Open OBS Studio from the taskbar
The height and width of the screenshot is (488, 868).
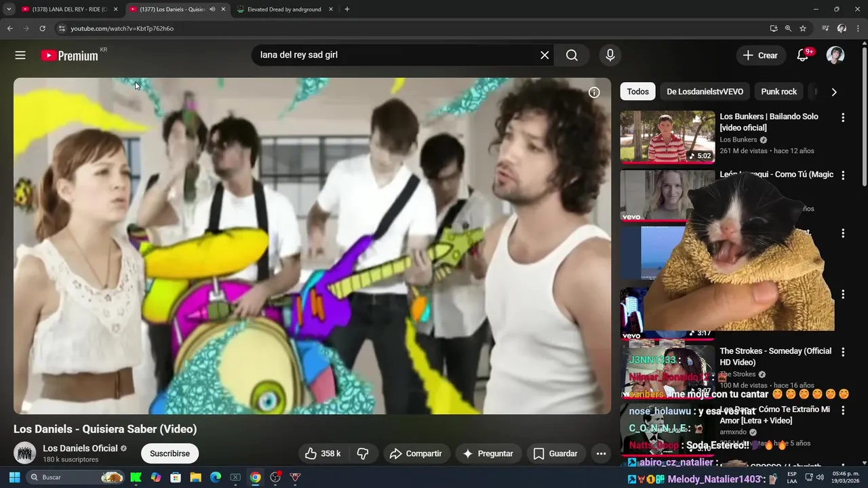point(275,477)
